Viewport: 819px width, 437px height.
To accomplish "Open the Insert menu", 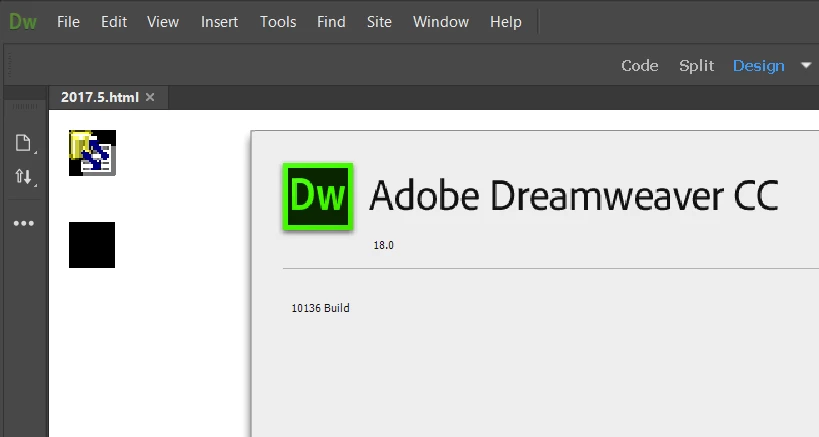I will (219, 21).
